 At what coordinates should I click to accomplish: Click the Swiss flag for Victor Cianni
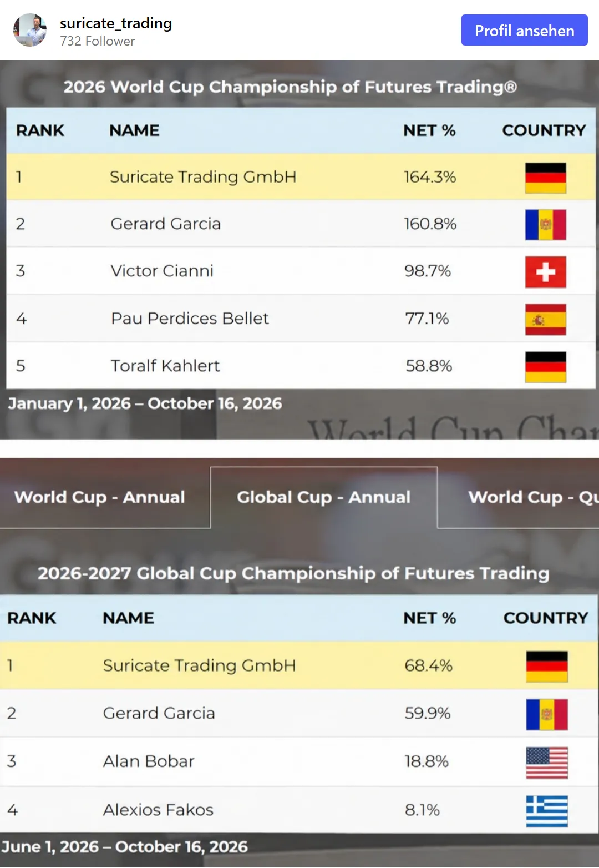pos(546,272)
